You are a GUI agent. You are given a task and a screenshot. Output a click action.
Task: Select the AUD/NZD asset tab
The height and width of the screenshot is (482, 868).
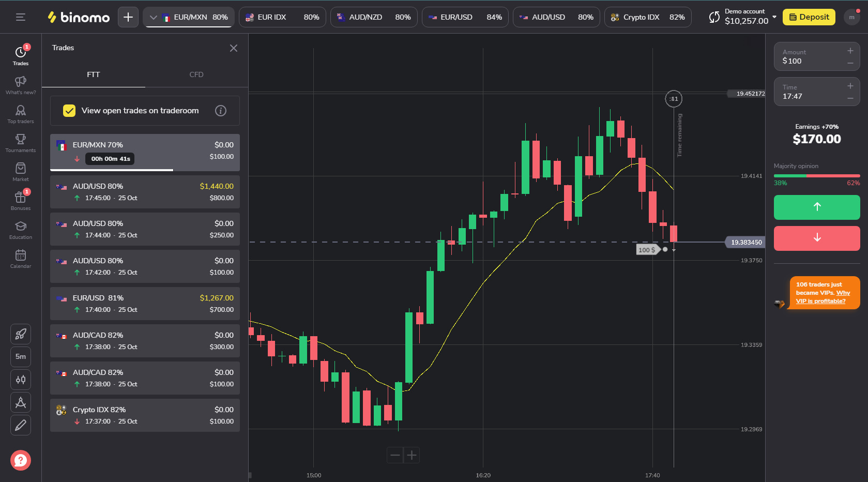click(x=374, y=17)
